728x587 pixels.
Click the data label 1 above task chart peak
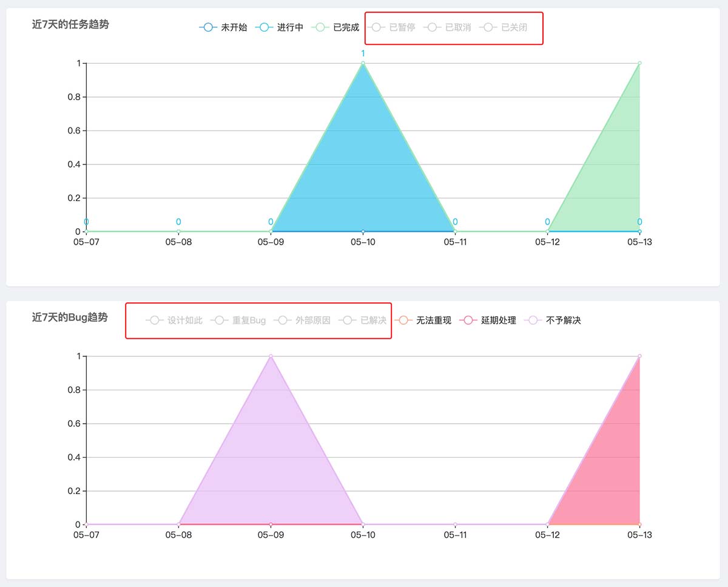click(363, 53)
